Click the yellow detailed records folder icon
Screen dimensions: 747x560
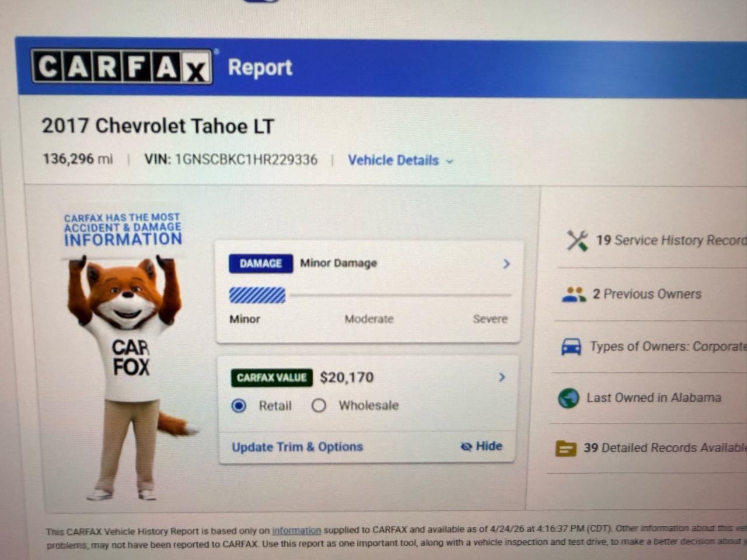pyautogui.click(x=566, y=449)
